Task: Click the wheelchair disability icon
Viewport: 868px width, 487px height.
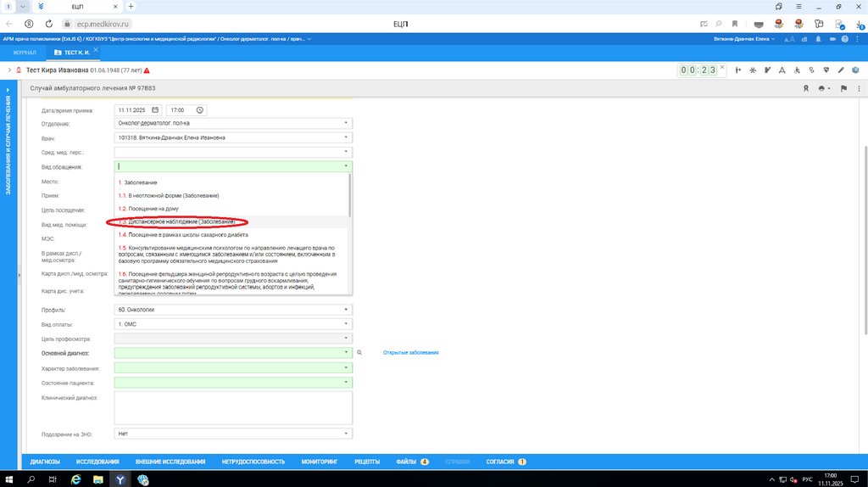Action: pyautogui.click(x=797, y=70)
